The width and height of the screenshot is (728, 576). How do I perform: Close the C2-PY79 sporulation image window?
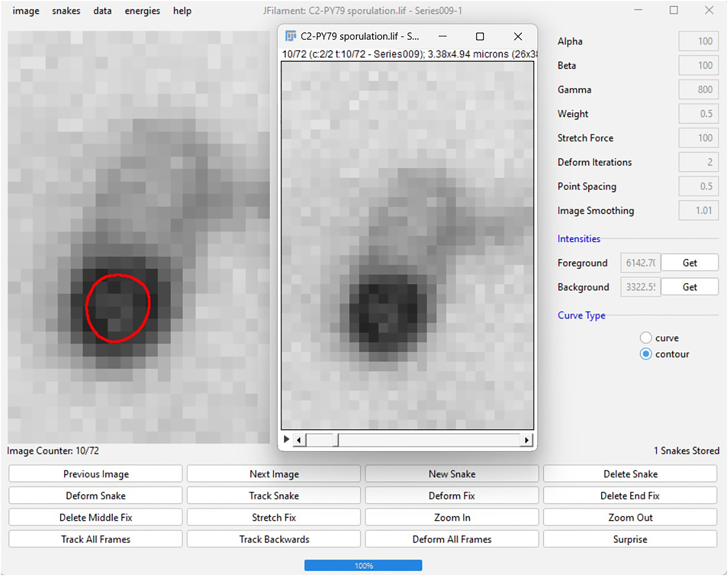point(518,36)
